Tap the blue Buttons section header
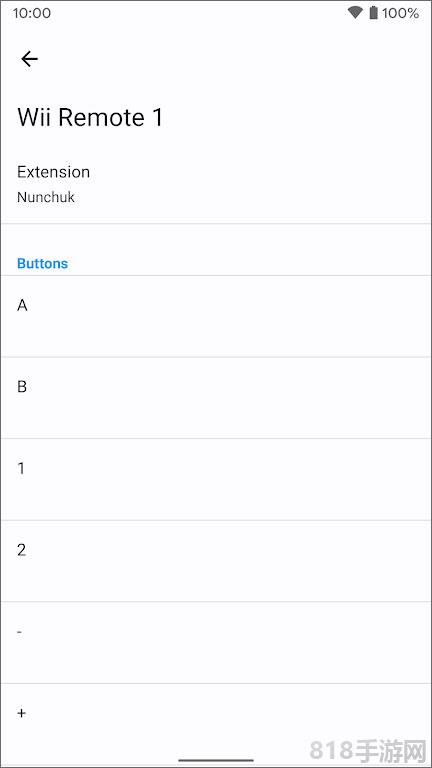 (43, 264)
